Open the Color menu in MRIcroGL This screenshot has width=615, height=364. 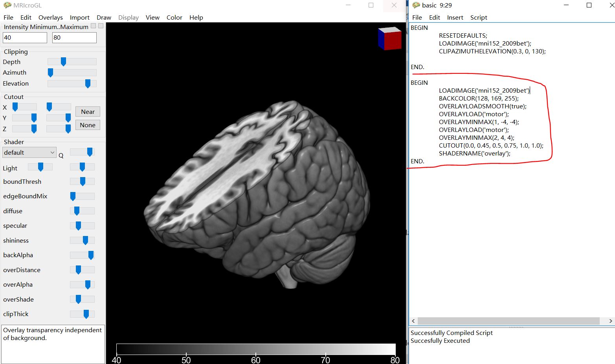[174, 17]
